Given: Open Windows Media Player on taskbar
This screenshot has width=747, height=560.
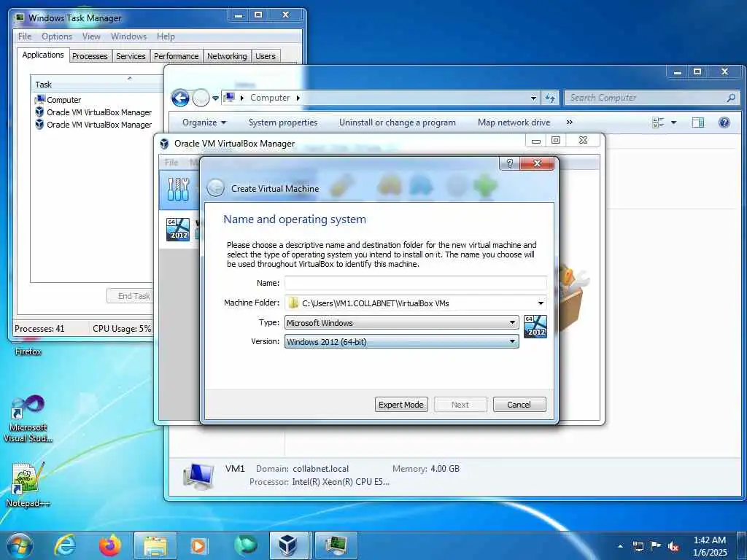Looking at the screenshot, I should tap(198, 545).
